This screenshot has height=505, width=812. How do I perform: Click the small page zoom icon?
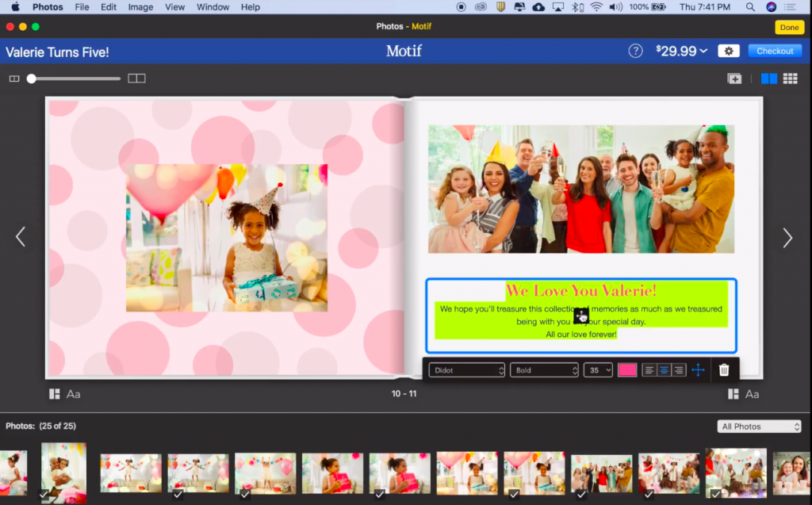pos(14,78)
